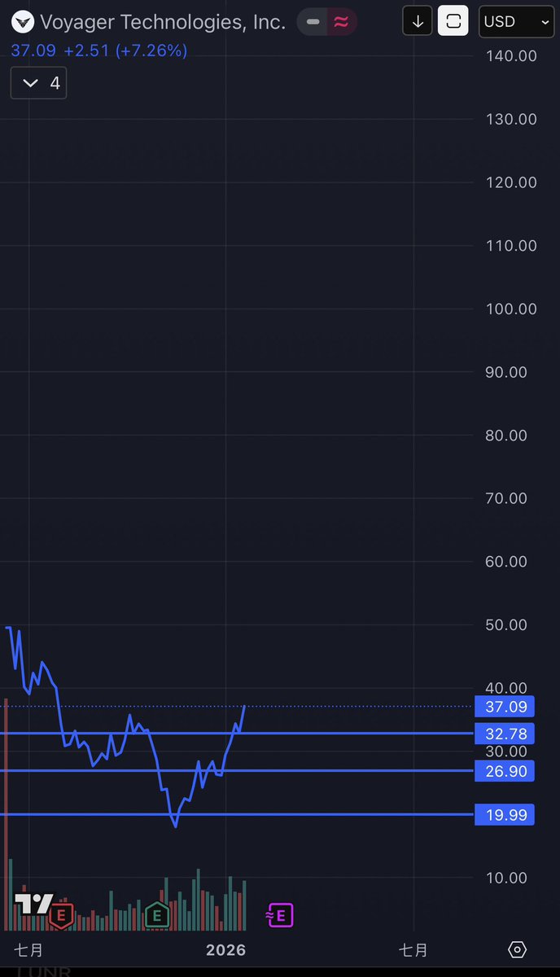Open the Voyager Technologies, Inc. symbol title
Viewport: 560px width, 977px height.
click(163, 22)
